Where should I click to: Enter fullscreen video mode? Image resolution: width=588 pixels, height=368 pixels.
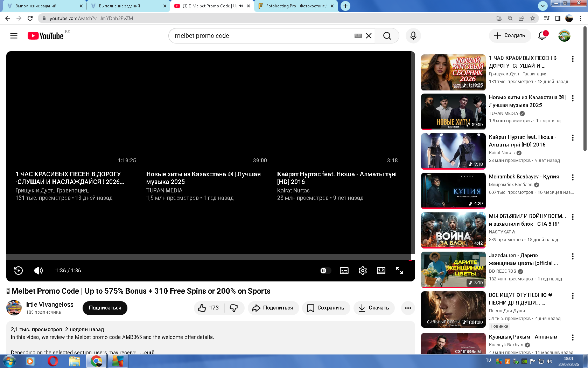click(x=399, y=271)
